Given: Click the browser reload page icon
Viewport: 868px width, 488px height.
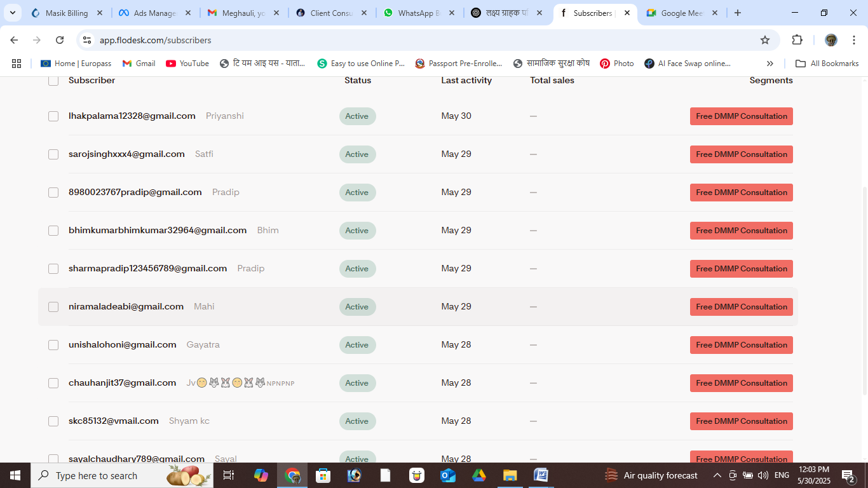Looking at the screenshot, I should pyautogui.click(x=60, y=40).
